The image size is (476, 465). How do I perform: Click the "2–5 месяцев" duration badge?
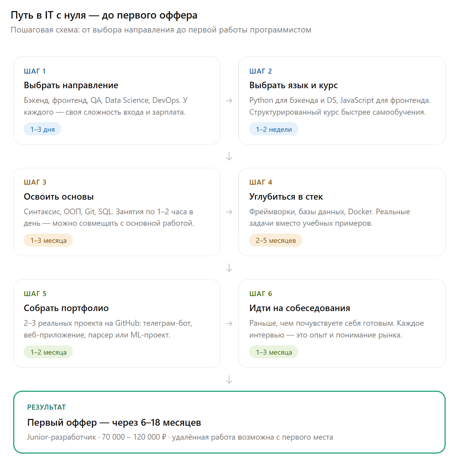(276, 240)
